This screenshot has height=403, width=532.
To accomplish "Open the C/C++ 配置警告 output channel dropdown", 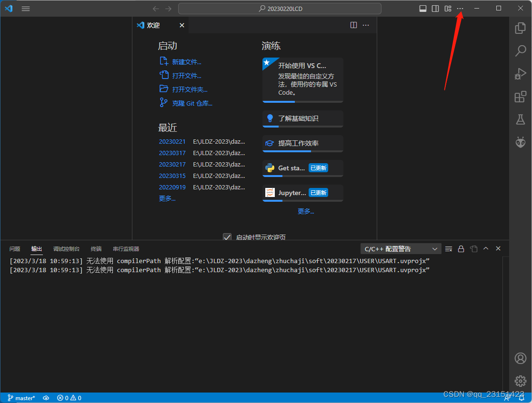I will tap(401, 249).
